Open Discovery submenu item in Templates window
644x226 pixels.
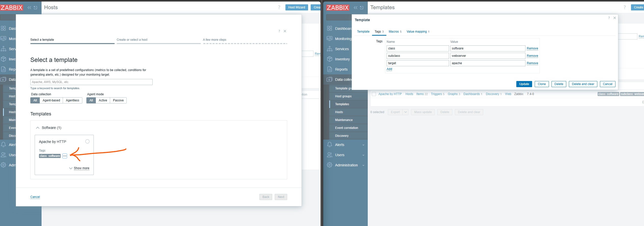[342, 136]
